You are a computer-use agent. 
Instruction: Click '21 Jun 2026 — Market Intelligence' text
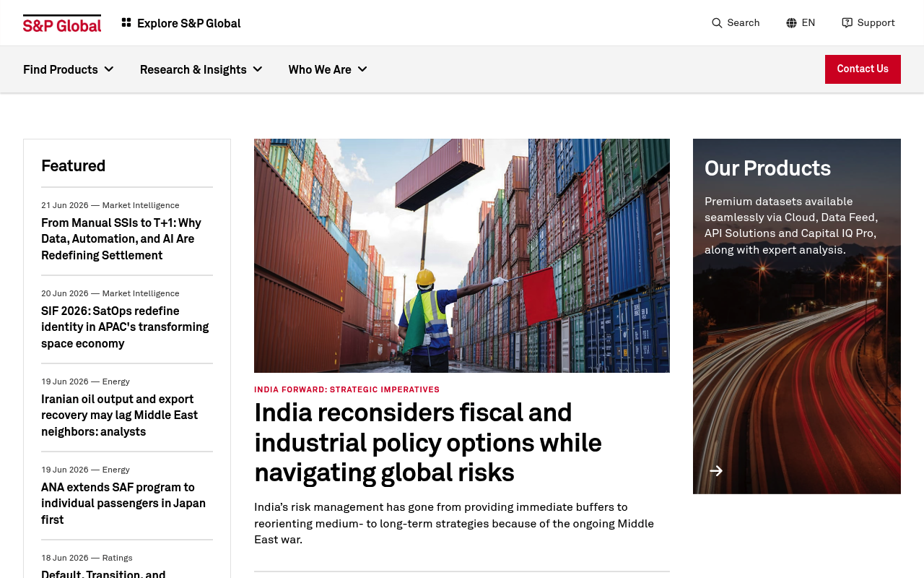tap(110, 205)
